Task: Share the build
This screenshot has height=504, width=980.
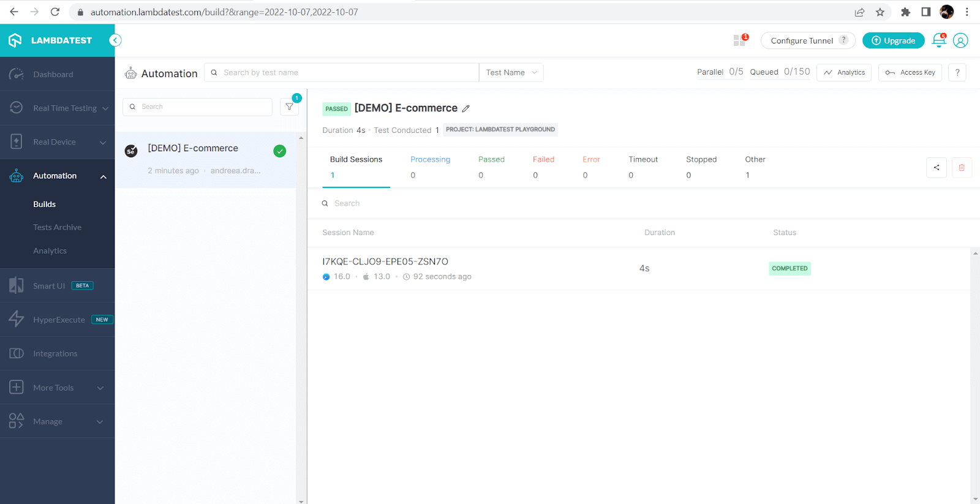Action: coord(937,167)
